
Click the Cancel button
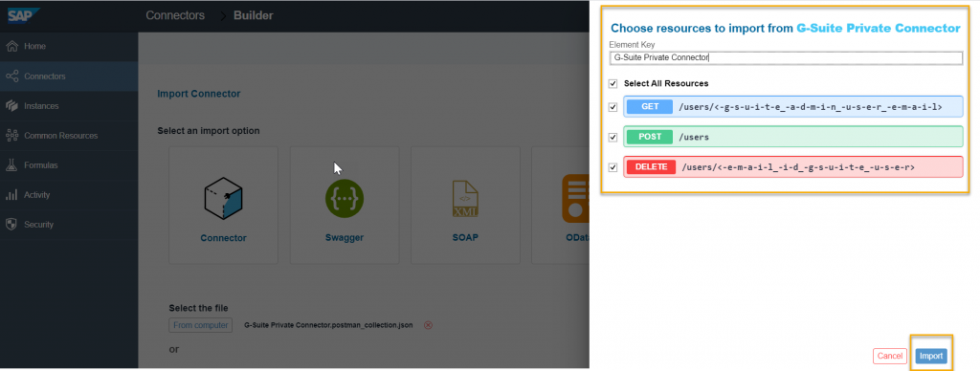[x=889, y=356]
